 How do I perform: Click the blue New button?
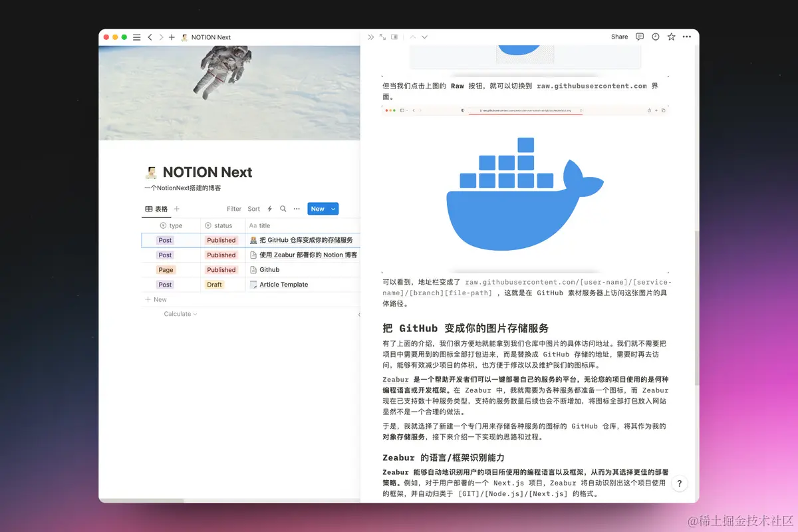pyautogui.click(x=318, y=209)
